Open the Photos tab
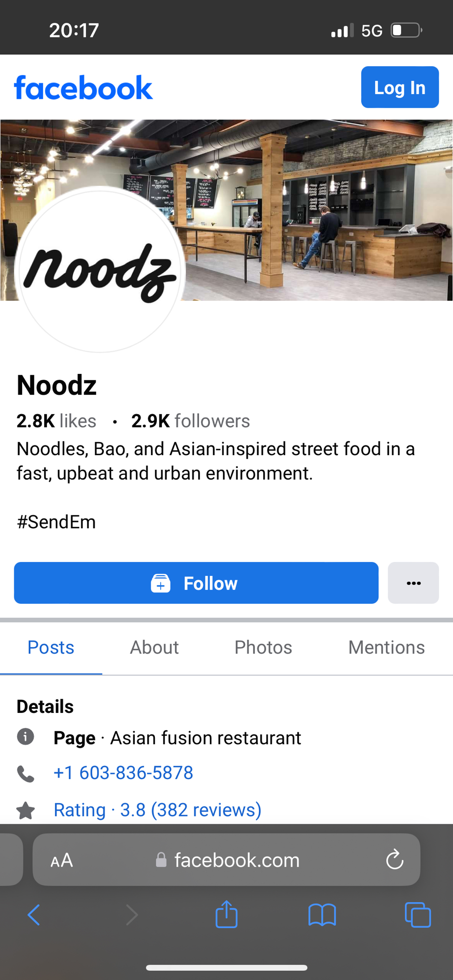453x980 pixels. [263, 647]
